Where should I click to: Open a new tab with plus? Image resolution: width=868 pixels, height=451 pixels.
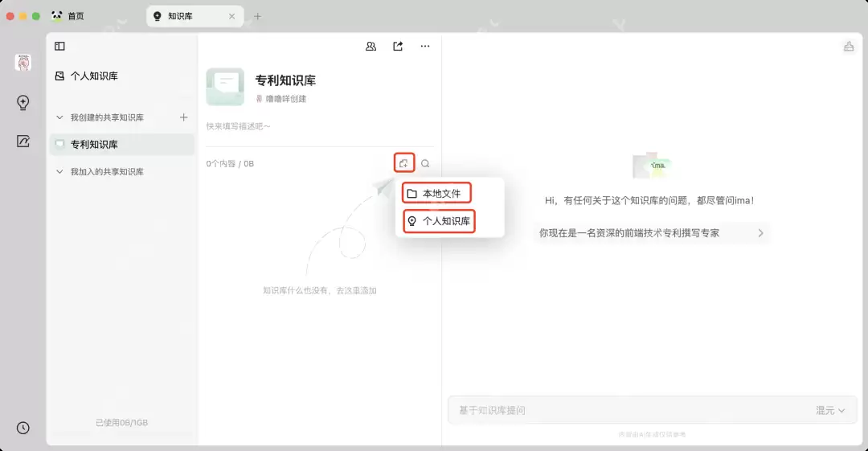click(x=257, y=17)
